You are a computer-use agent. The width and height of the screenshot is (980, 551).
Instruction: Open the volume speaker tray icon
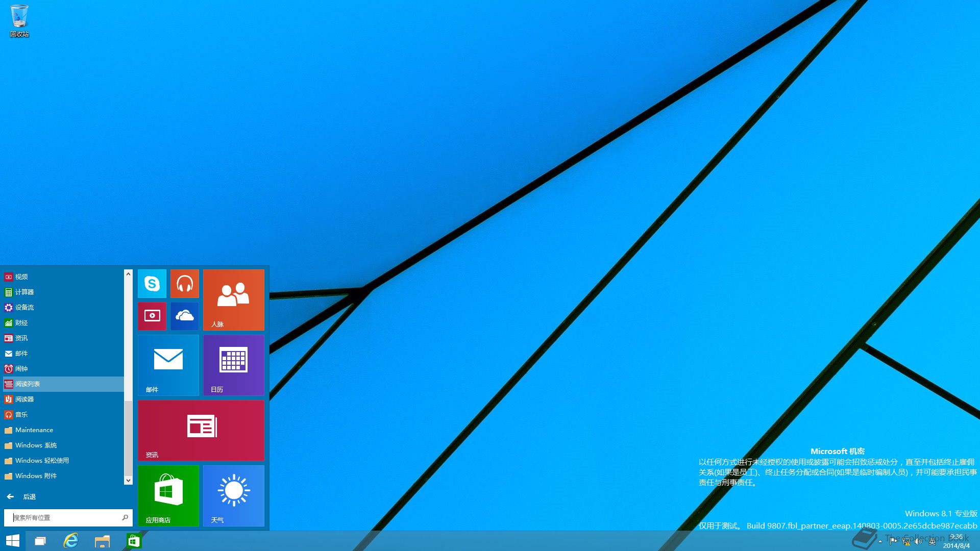[x=918, y=541]
